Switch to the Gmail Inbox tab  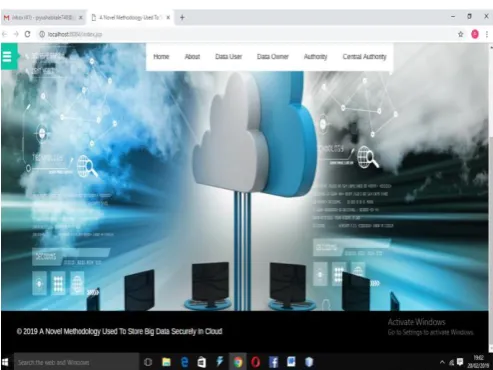40,17
